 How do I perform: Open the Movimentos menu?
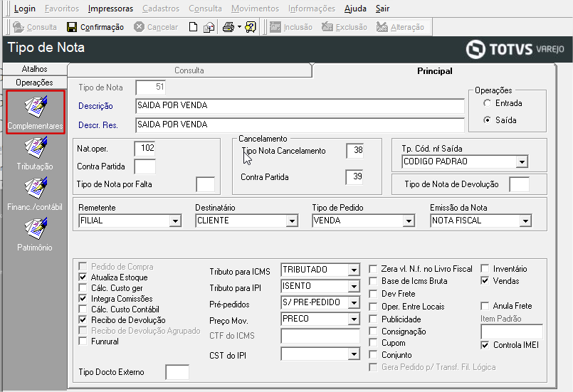point(255,9)
